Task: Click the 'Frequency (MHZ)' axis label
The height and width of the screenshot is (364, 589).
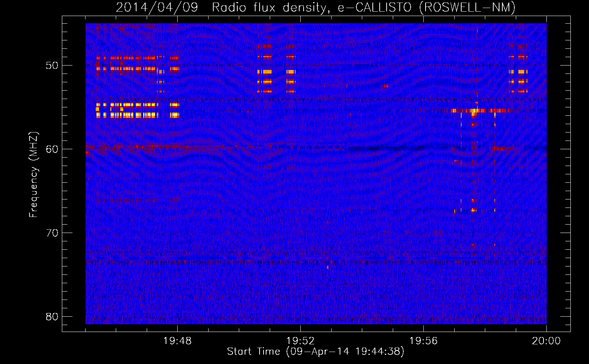Action: (x=33, y=175)
